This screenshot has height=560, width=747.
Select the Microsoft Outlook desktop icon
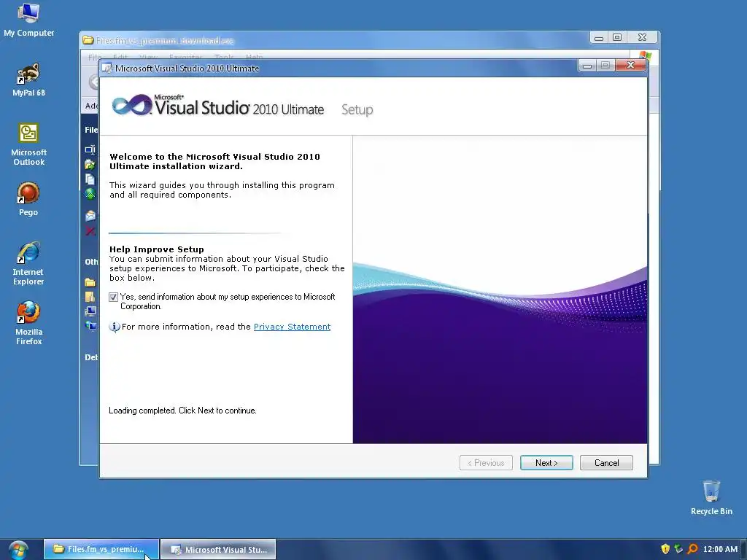(x=28, y=144)
